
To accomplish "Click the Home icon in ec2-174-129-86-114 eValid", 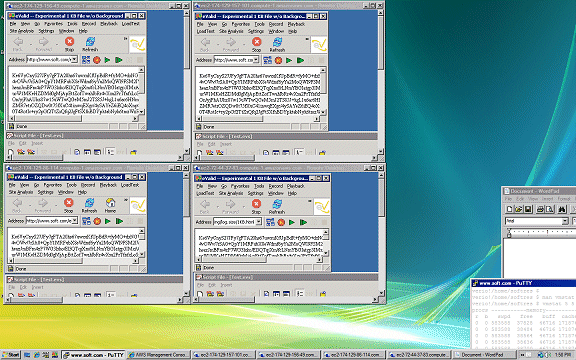I will [110, 205].
